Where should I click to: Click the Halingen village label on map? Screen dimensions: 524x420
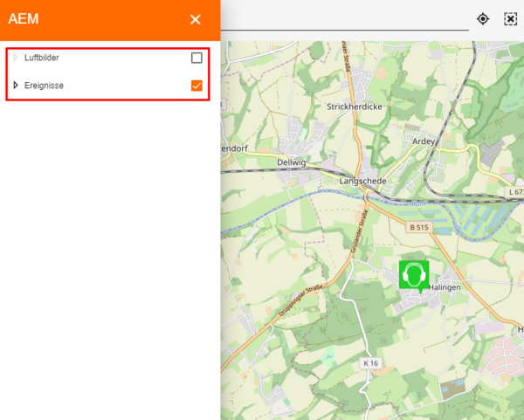(x=444, y=286)
